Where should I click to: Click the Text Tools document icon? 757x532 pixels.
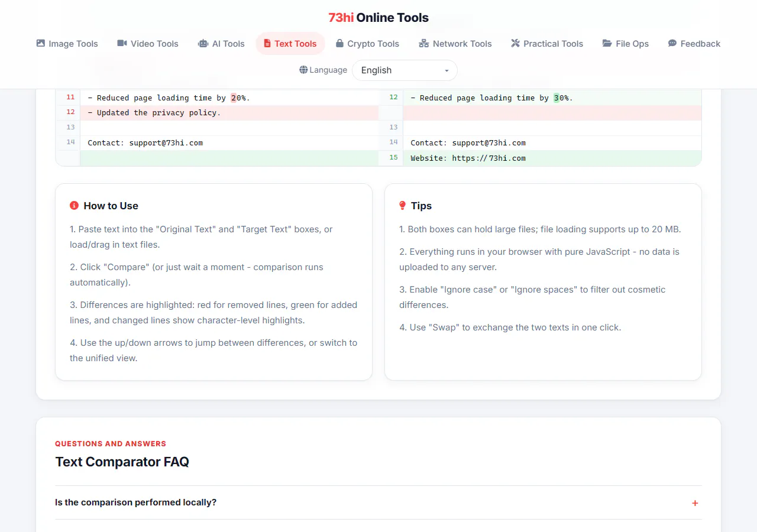click(267, 43)
